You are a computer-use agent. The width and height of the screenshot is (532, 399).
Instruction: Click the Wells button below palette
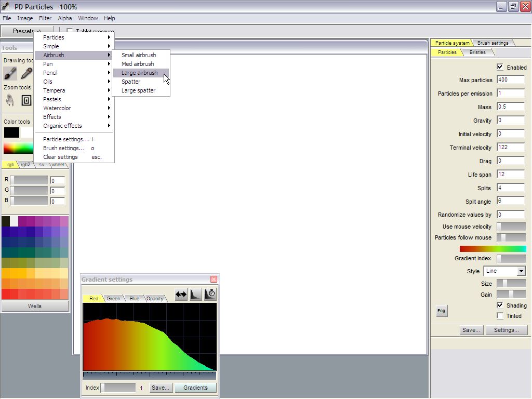[x=35, y=306]
